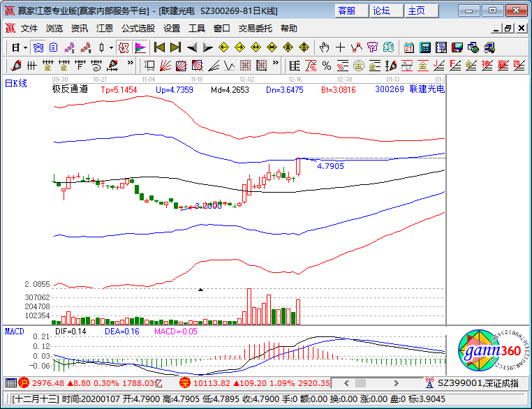Click the purple 节 icon

373,47
